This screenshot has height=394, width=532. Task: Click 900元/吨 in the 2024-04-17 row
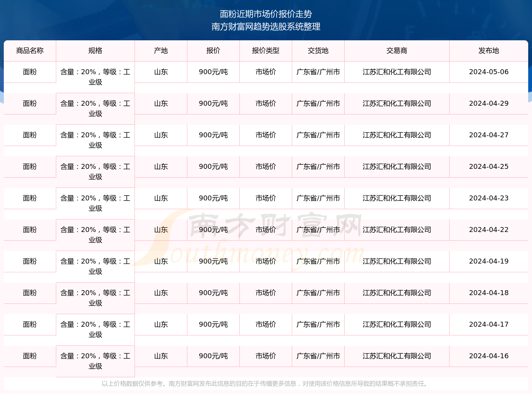pos(214,324)
